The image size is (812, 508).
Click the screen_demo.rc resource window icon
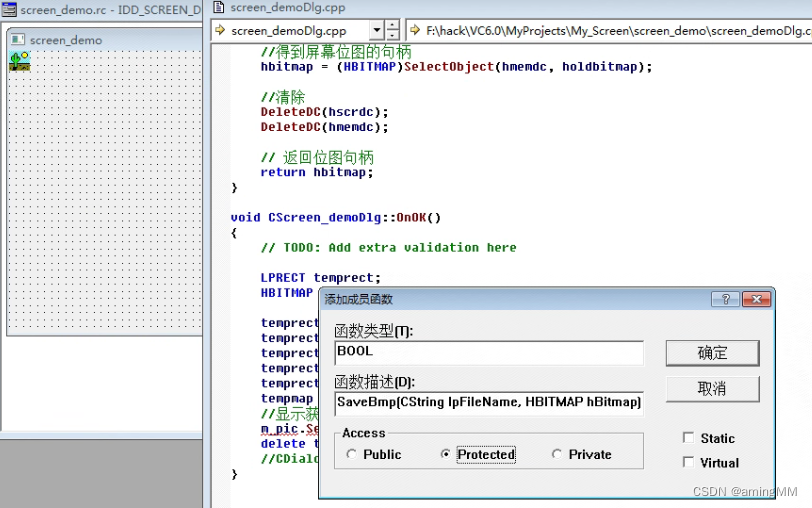coord(9,9)
